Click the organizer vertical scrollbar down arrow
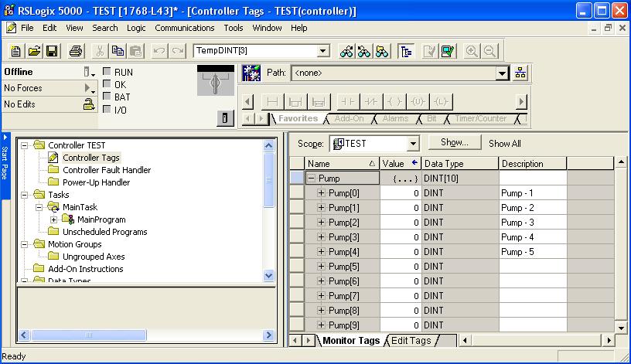631x364 pixels. [269, 276]
